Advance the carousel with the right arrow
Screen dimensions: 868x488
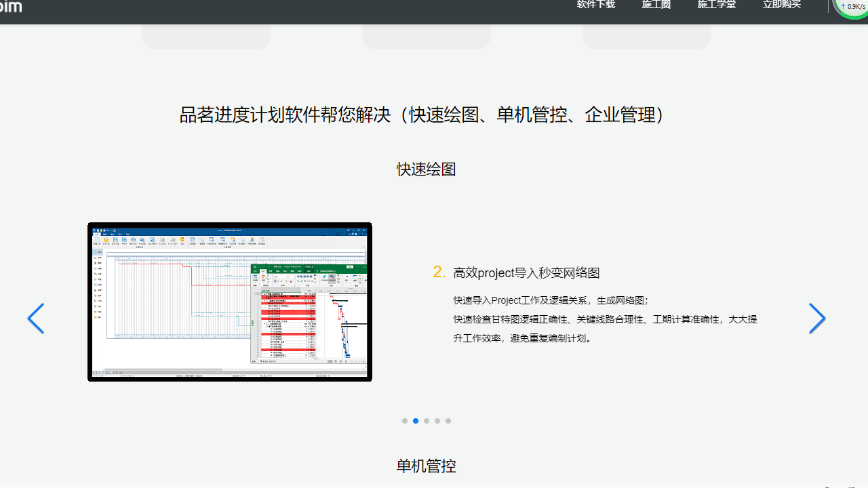click(x=816, y=319)
